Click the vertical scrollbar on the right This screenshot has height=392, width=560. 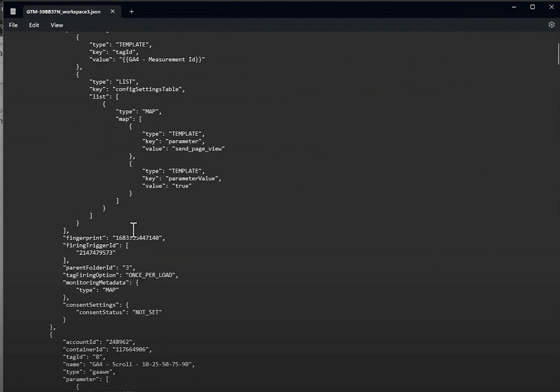[557, 53]
